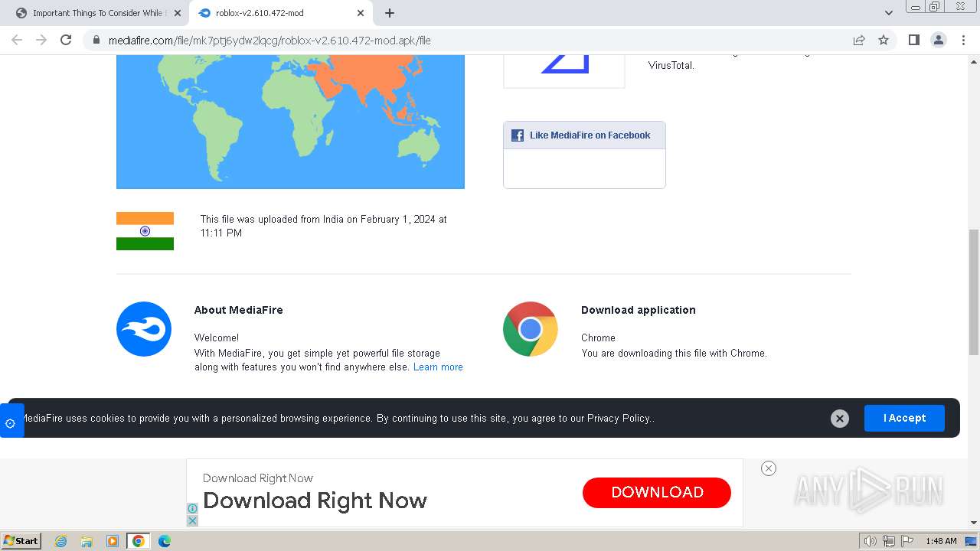The height and width of the screenshot is (551, 980).
Task: Select the roblox-v2.610.472-mod tab
Action: 279,13
